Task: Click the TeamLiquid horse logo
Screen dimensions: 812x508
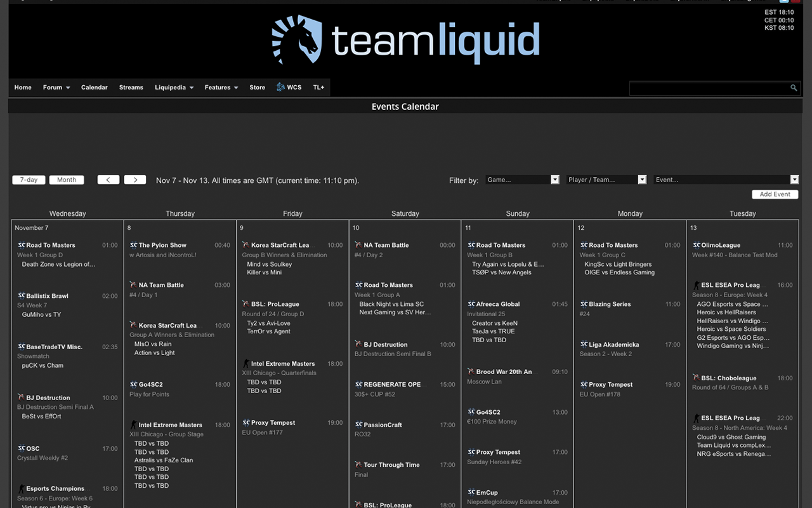Action: (x=297, y=39)
